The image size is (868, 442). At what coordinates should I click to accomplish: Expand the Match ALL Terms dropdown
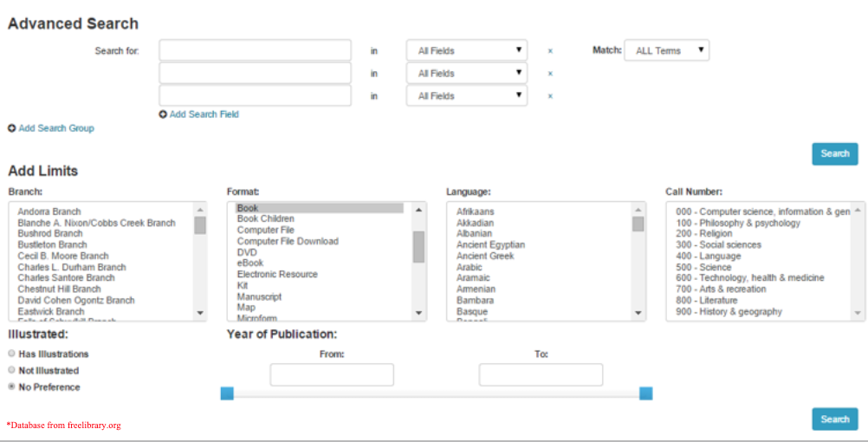tap(666, 51)
